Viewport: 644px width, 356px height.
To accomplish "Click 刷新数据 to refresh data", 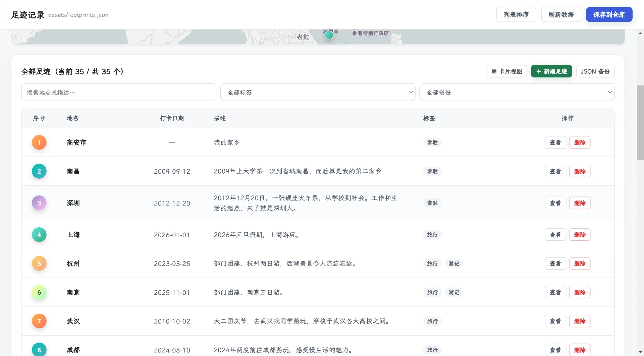I will (x=561, y=14).
